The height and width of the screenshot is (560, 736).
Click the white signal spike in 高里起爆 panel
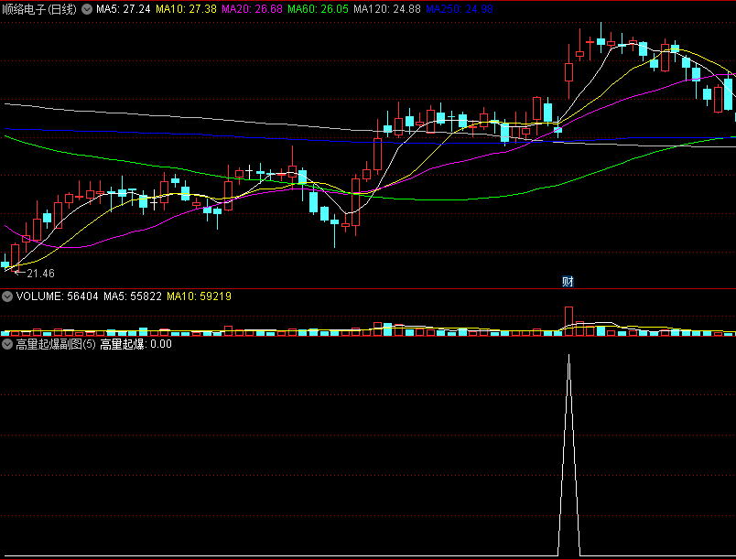coord(568,455)
